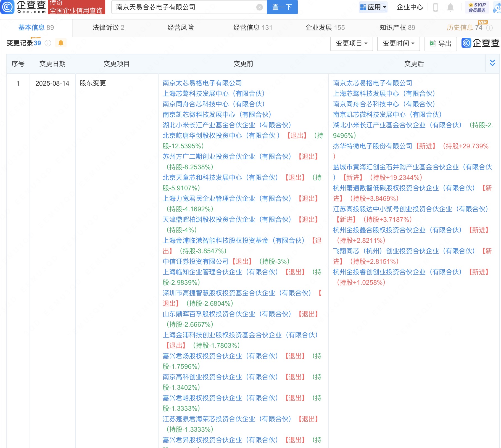The image size is (501, 448).
Task: Open 南京太芯易格电子有限公司 in 变更前 column
Action: 202,83
